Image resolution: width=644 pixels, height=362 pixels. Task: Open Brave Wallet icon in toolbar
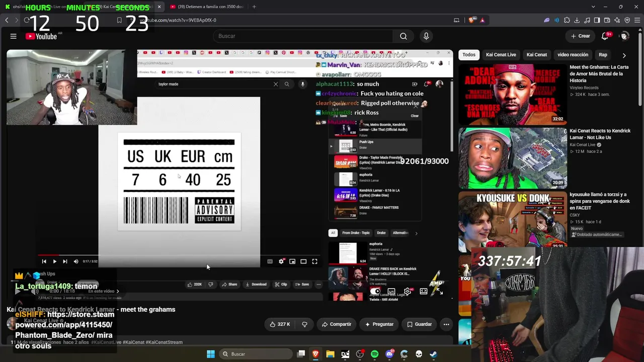[x=607, y=20]
